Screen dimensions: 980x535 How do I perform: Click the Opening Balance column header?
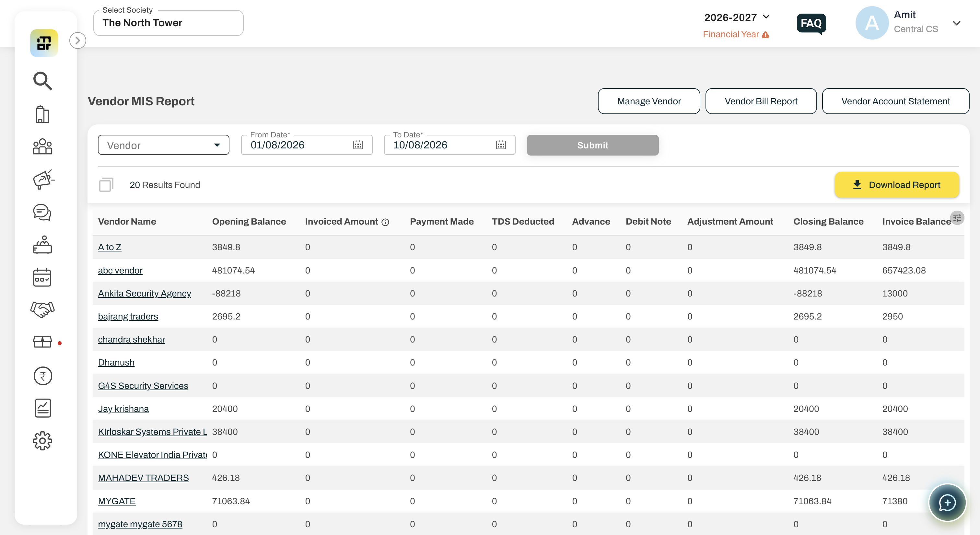pyautogui.click(x=249, y=221)
